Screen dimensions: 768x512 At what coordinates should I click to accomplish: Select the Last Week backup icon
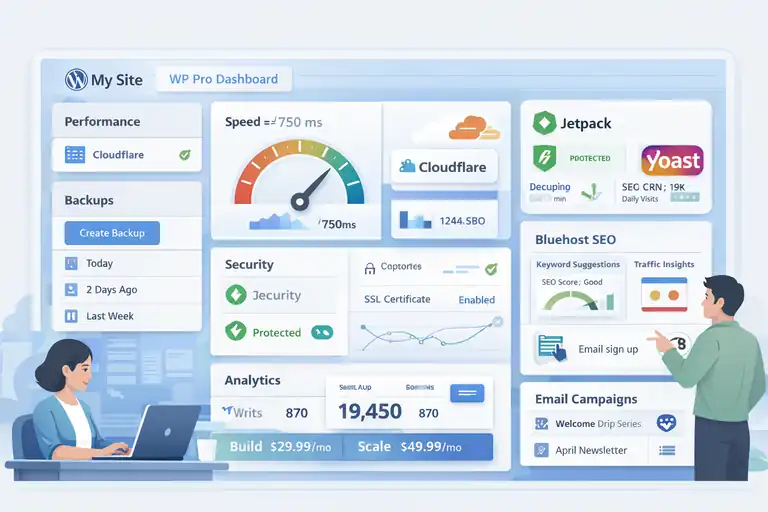click(x=71, y=316)
